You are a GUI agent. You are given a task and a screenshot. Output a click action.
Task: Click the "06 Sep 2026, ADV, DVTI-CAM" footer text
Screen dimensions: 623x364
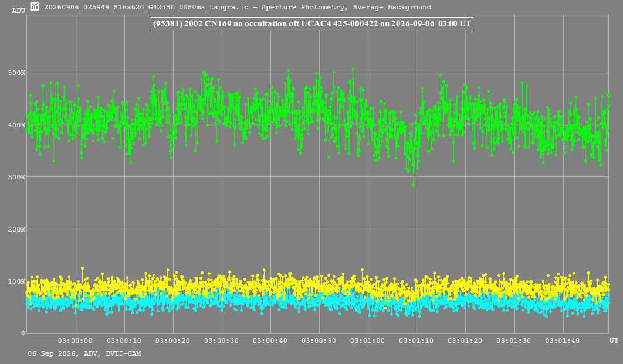coord(84,353)
